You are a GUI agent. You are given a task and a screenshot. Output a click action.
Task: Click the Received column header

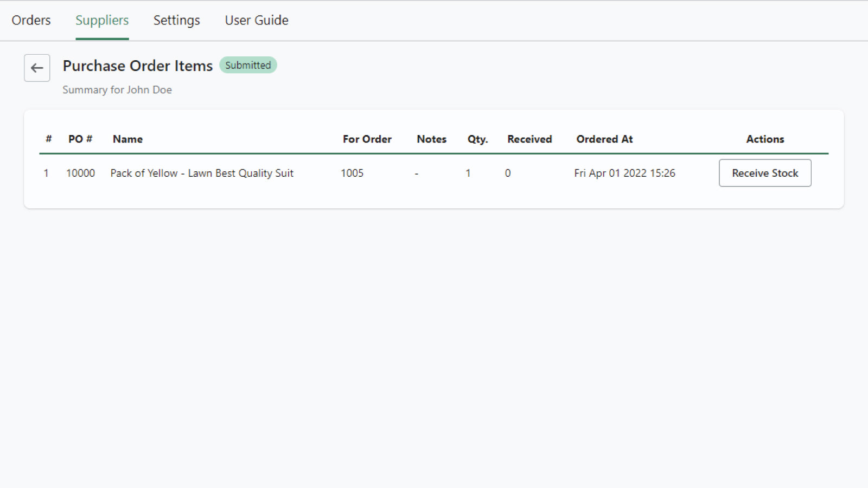point(529,139)
